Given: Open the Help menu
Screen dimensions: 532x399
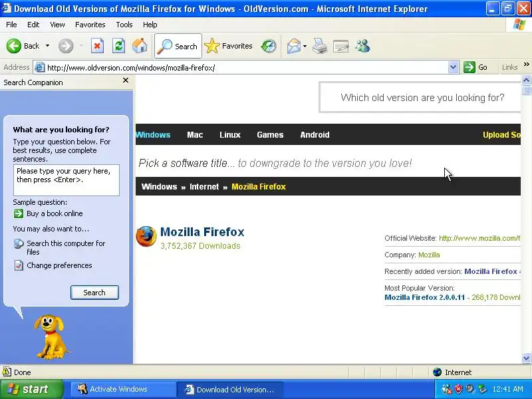Looking at the screenshot, I should [x=150, y=25].
